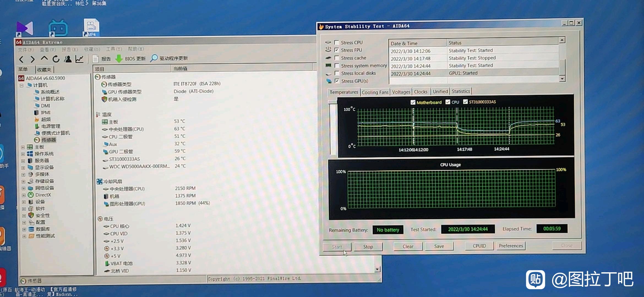Open the 文件(F) menu
This screenshot has width=644, height=297.
click(x=26, y=50)
